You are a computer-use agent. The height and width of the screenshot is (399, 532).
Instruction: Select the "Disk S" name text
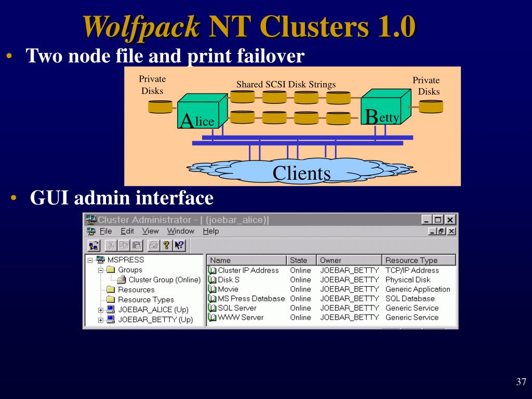[229, 280]
